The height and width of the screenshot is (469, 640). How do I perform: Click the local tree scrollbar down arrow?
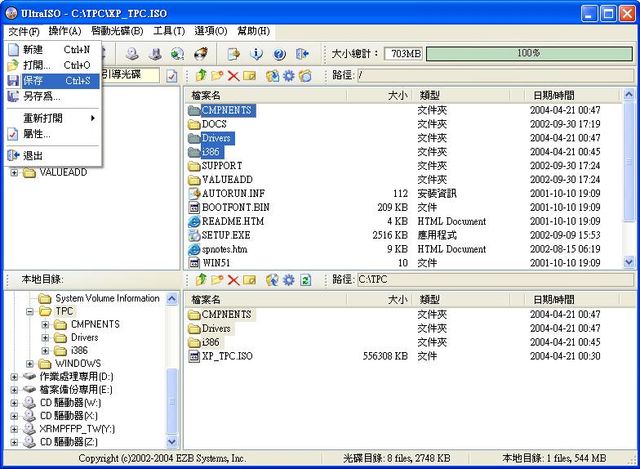point(172,442)
